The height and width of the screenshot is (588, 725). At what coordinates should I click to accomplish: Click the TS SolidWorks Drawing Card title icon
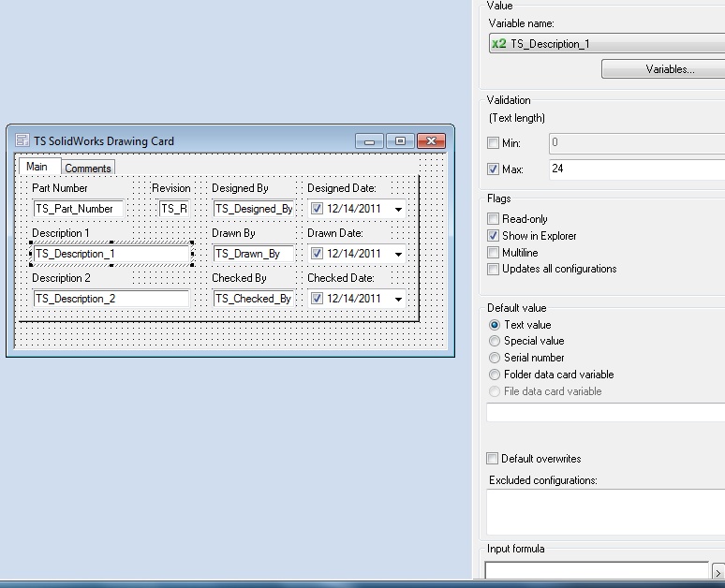click(22, 140)
